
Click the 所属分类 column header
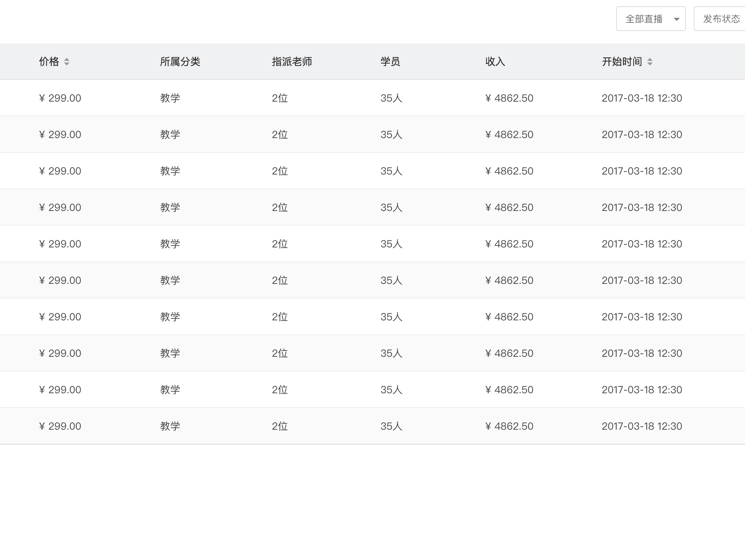(180, 62)
